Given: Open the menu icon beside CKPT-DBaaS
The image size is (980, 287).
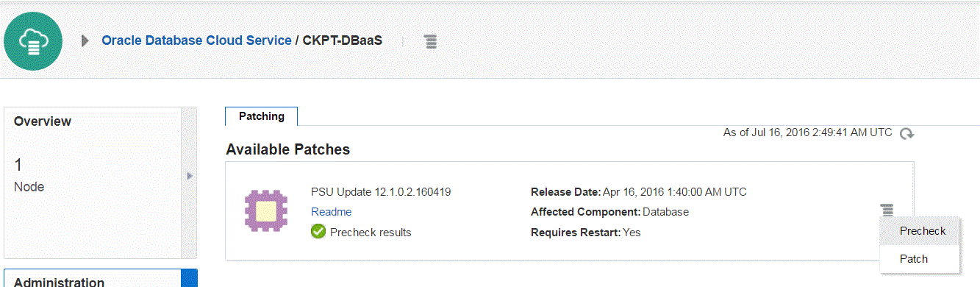Looking at the screenshot, I should pyautogui.click(x=431, y=42).
